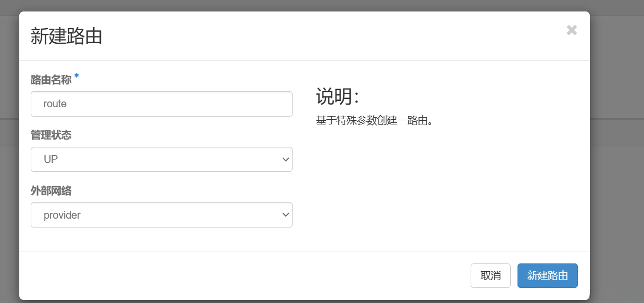The height and width of the screenshot is (303, 644).
Task: Click the 说明 heading
Action: (337, 97)
